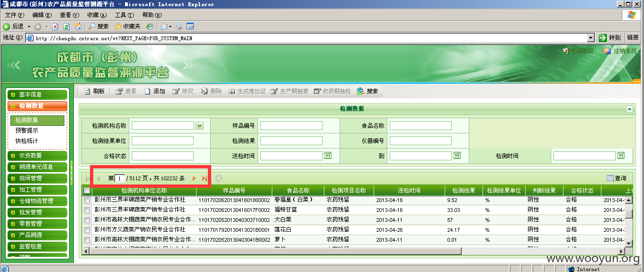Tick checkbox for 萝卜 row

(x=87, y=240)
